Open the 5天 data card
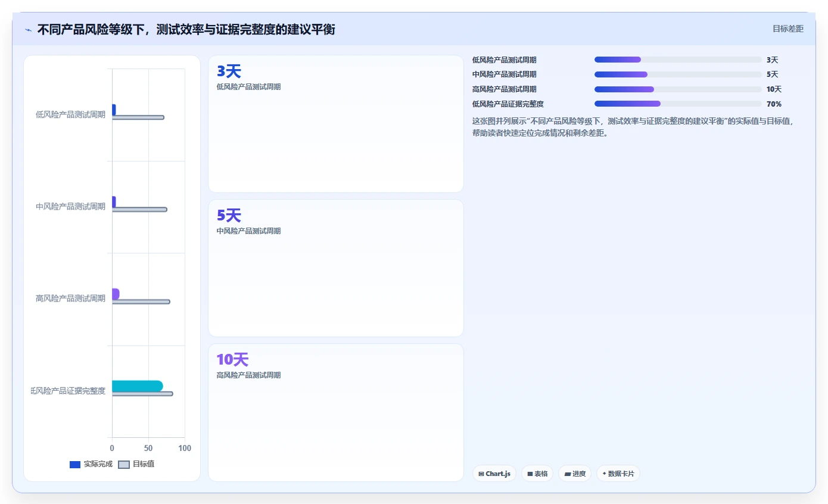This screenshot has width=828, height=504. click(336, 268)
